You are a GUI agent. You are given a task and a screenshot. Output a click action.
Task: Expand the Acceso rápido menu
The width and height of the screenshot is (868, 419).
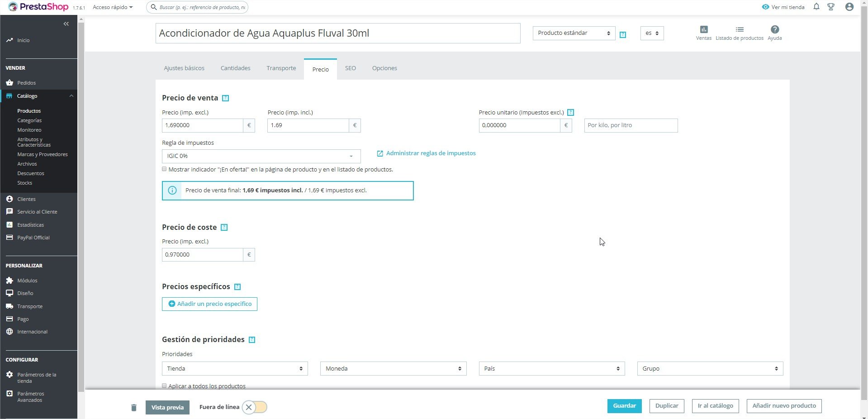113,7
